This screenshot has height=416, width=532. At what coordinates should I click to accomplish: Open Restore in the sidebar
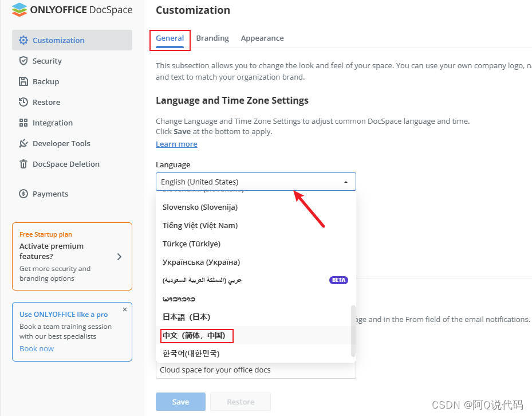pos(72,102)
